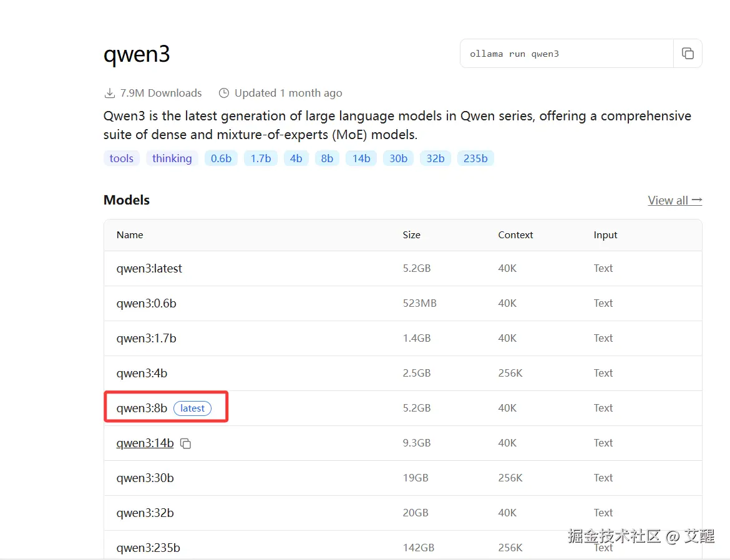Select the 14b size tag
The height and width of the screenshot is (560, 730).
click(x=361, y=158)
